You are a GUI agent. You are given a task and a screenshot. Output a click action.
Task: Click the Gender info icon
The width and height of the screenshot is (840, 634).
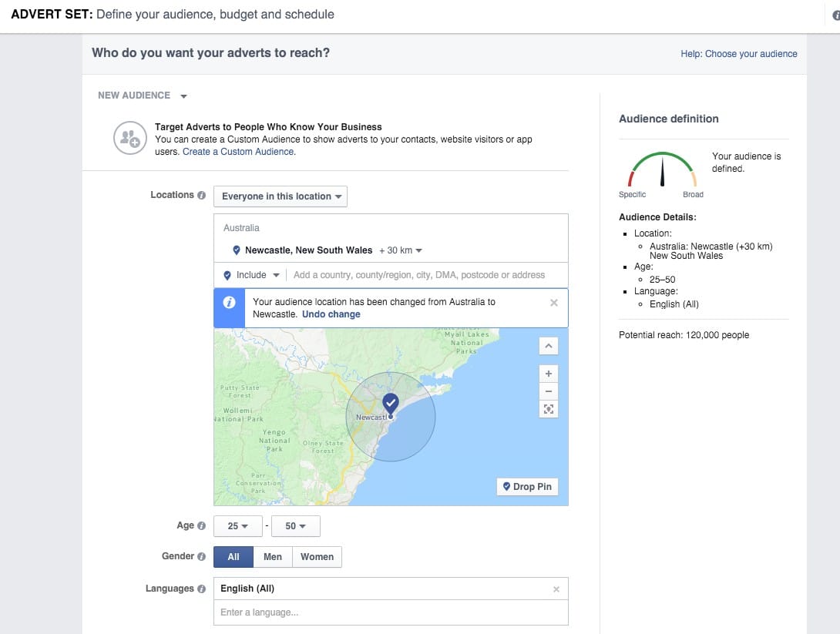tap(201, 557)
